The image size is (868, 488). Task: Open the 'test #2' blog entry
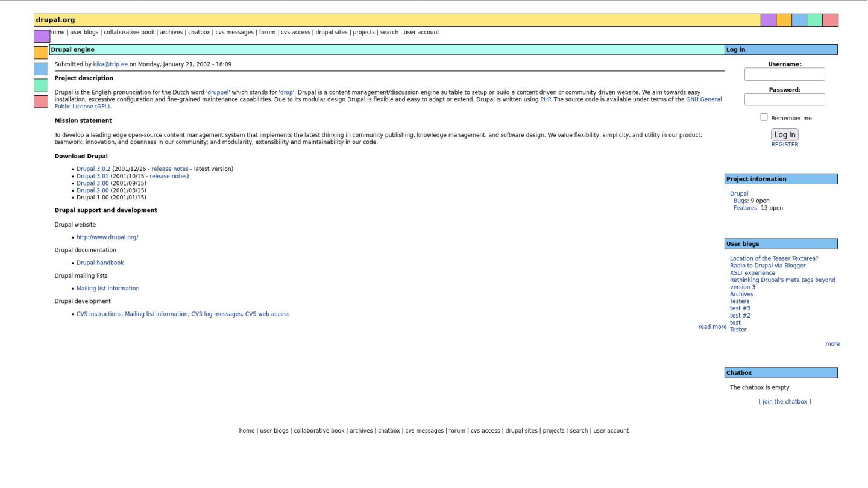coord(740,316)
